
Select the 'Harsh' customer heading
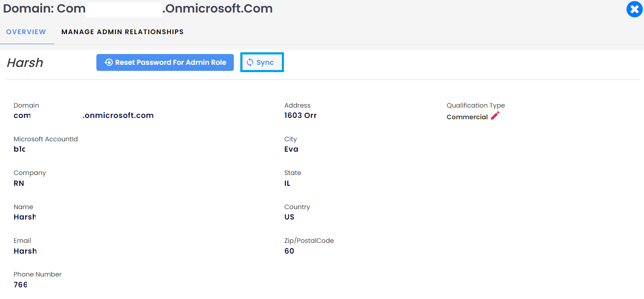tap(25, 63)
